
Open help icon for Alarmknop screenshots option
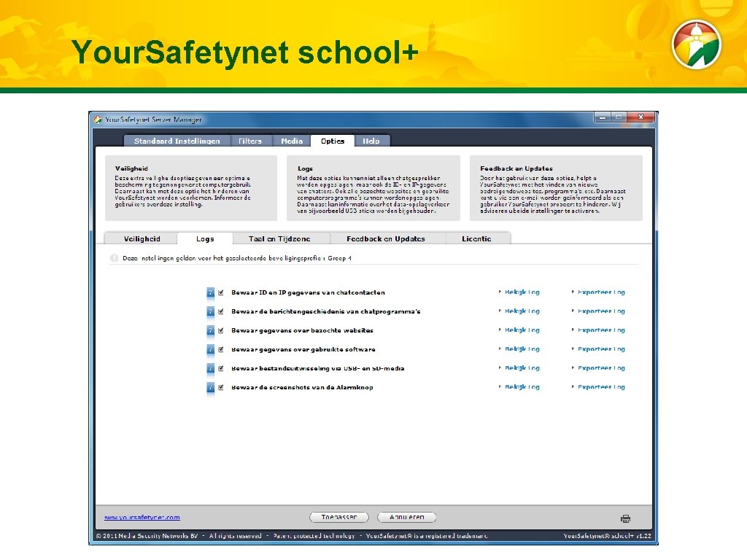[x=210, y=388]
